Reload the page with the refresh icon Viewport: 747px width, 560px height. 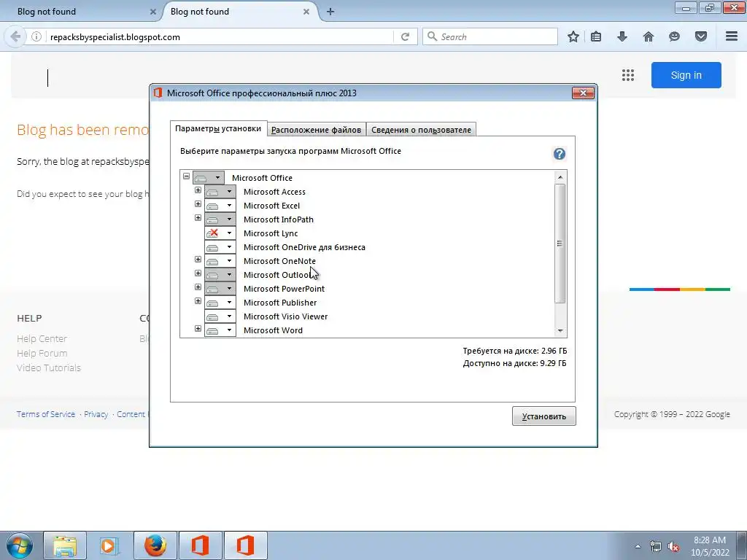tap(406, 36)
